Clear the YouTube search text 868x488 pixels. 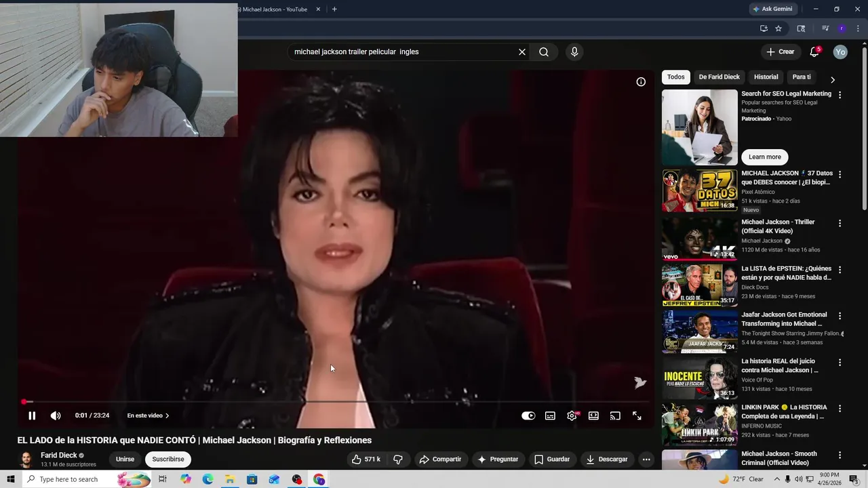[x=522, y=52]
